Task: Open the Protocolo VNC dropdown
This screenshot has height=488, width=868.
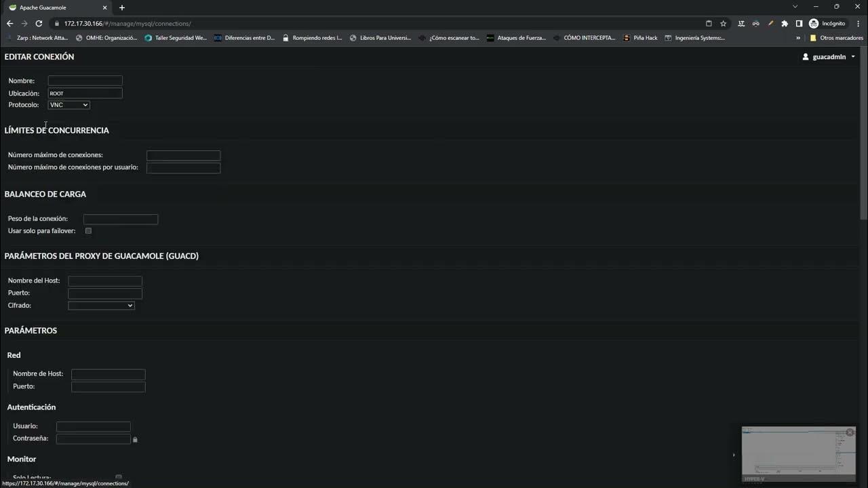Action: pos(68,105)
